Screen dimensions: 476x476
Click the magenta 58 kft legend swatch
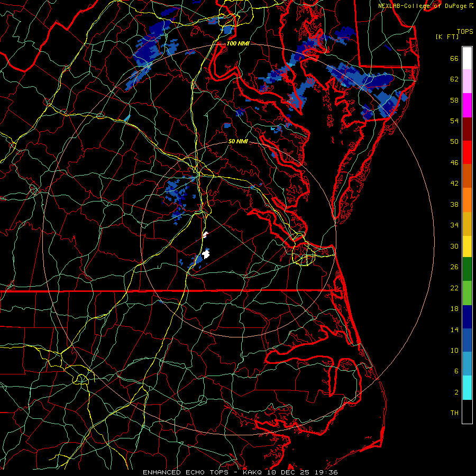[467, 105]
